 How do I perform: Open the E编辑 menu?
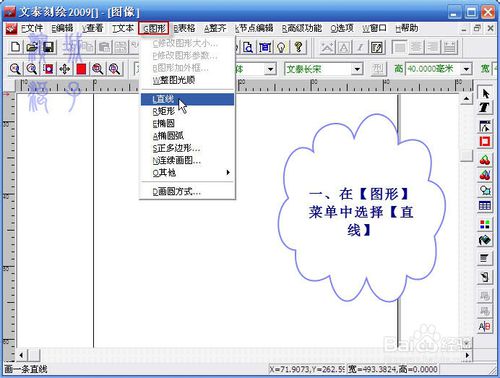click(62, 29)
